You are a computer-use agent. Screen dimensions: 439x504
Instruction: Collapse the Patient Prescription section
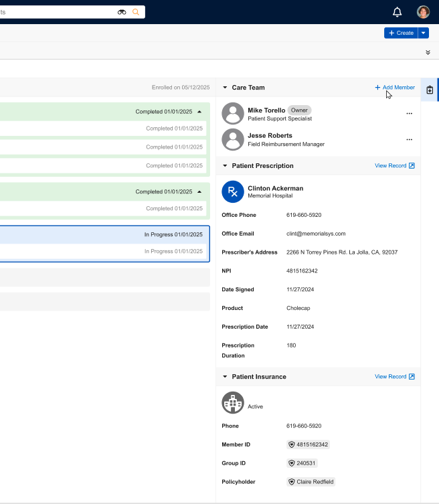(x=225, y=166)
